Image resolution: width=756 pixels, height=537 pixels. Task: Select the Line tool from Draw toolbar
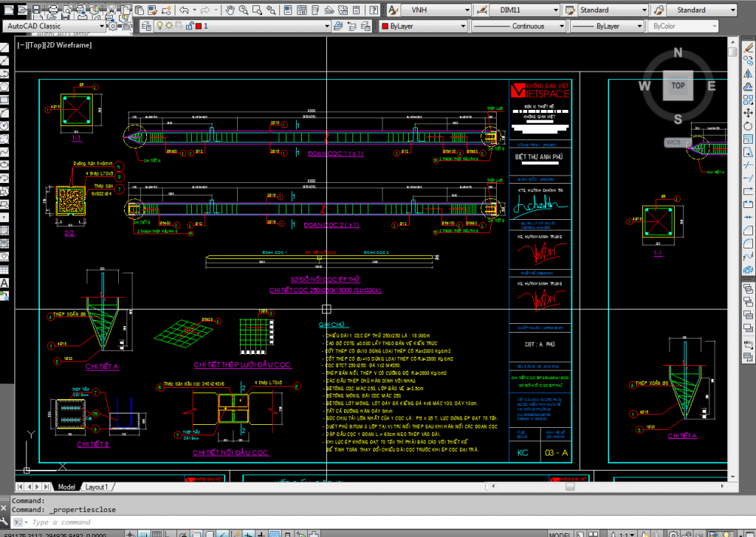[x=4, y=46]
